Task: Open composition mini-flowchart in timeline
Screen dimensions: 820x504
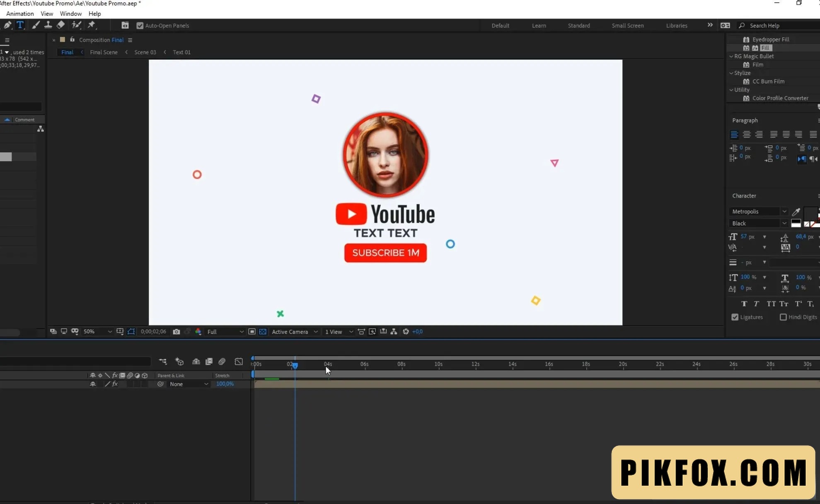Action: [163, 362]
